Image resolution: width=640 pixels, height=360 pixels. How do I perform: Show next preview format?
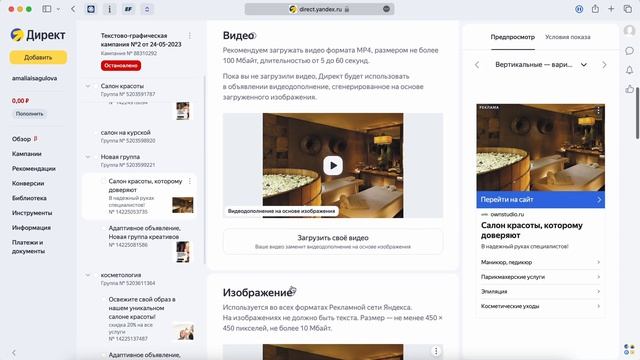point(604,64)
